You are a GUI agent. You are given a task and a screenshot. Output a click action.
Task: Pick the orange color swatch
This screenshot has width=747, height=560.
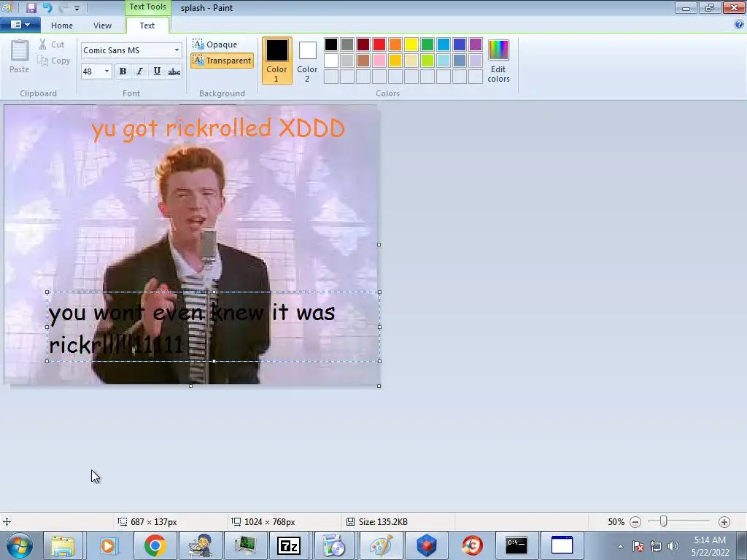point(395,44)
